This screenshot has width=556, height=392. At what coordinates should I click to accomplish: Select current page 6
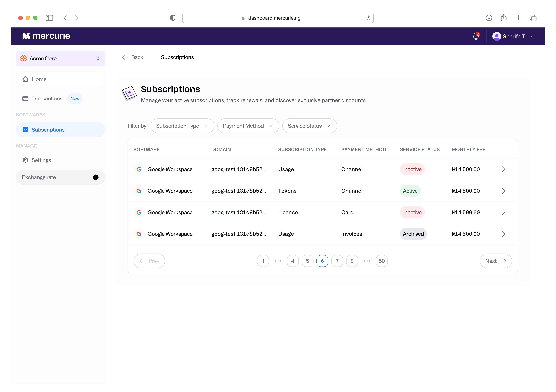[322, 261]
